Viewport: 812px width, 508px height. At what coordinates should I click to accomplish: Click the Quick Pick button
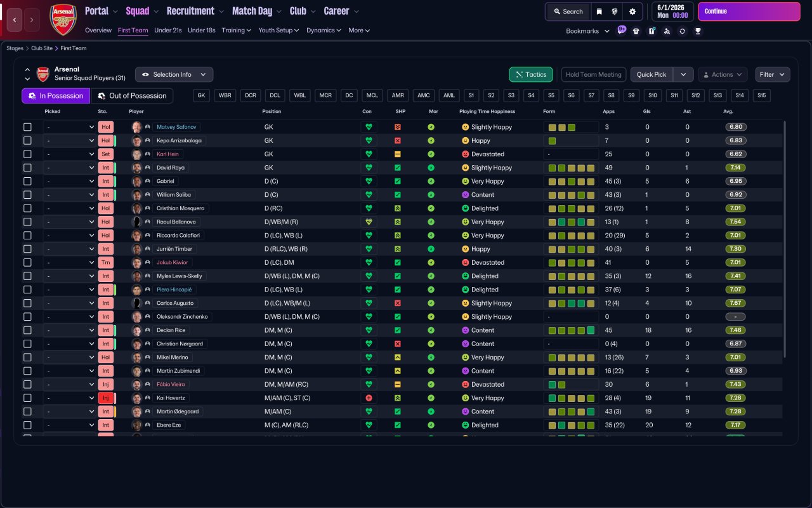652,74
